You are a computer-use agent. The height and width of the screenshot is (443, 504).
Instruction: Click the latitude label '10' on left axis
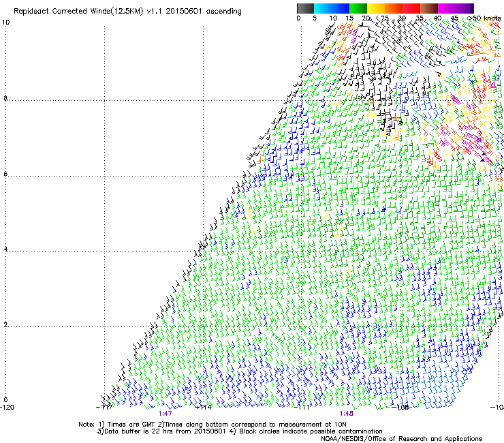(x=5, y=22)
